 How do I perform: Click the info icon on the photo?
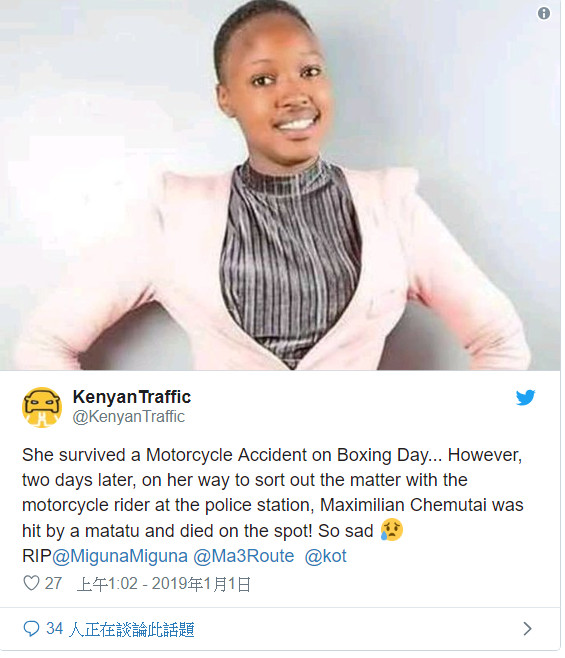click(544, 13)
